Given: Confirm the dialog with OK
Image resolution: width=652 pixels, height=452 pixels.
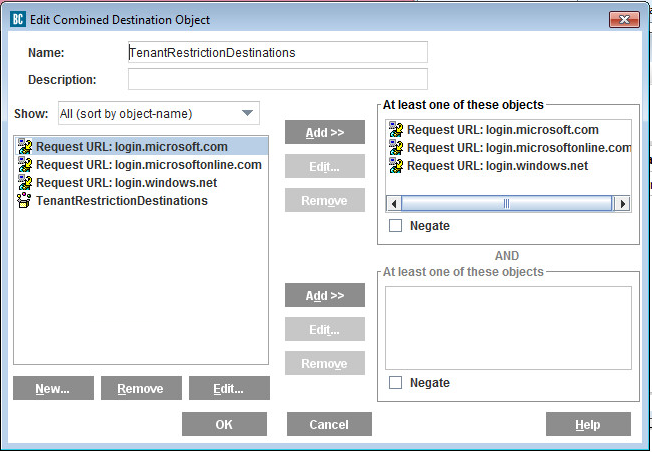Looking at the screenshot, I should pos(224,424).
